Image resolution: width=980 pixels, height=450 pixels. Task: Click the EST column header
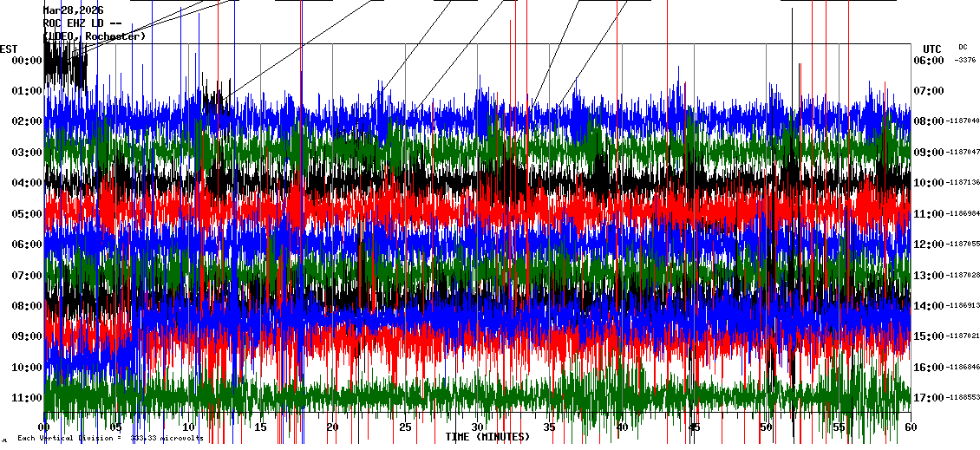tap(9, 49)
